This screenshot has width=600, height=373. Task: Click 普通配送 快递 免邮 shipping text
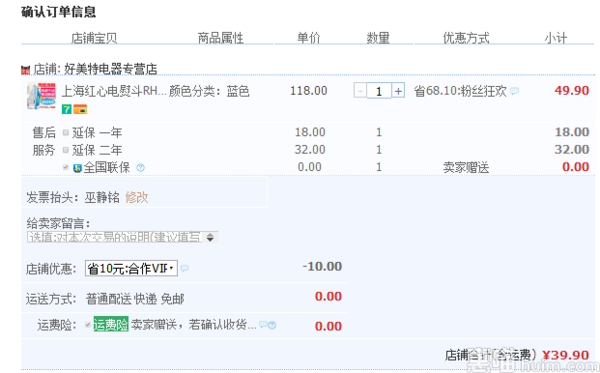tap(135, 299)
